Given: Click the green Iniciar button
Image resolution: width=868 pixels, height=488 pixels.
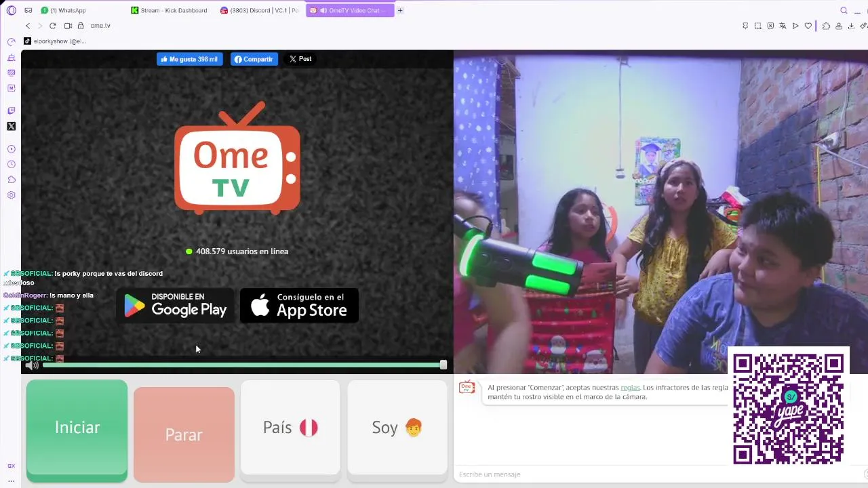Looking at the screenshot, I should click(77, 430).
